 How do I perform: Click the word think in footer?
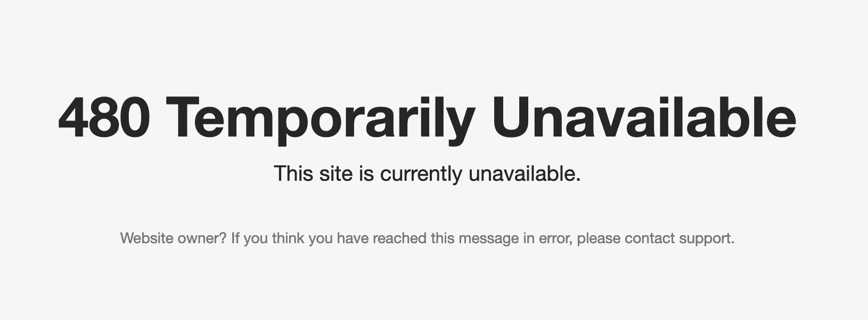(x=288, y=238)
